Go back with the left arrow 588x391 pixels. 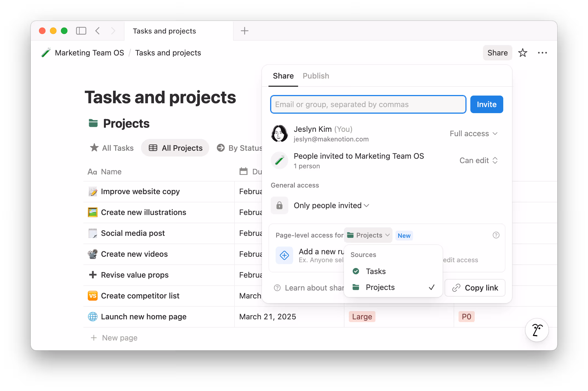pos(98,31)
